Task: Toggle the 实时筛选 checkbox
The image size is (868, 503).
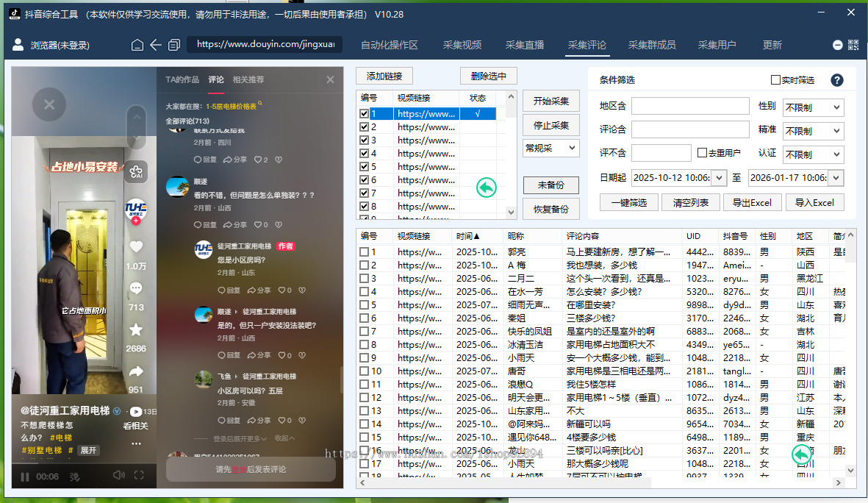Action: click(x=775, y=79)
